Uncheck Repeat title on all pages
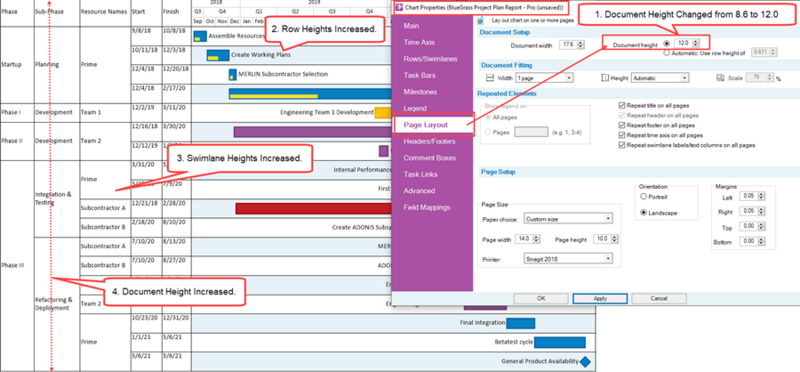The height and width of the screenshot is (372, 800). (x=621, y=105)
